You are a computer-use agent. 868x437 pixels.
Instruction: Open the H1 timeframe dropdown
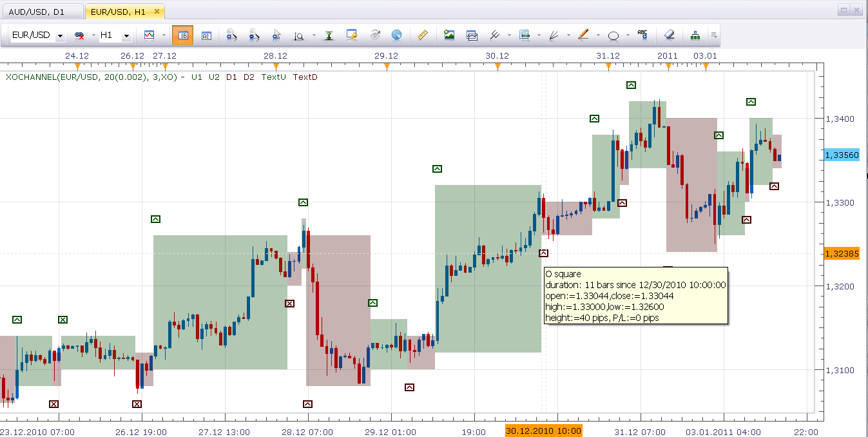(126, 36)
